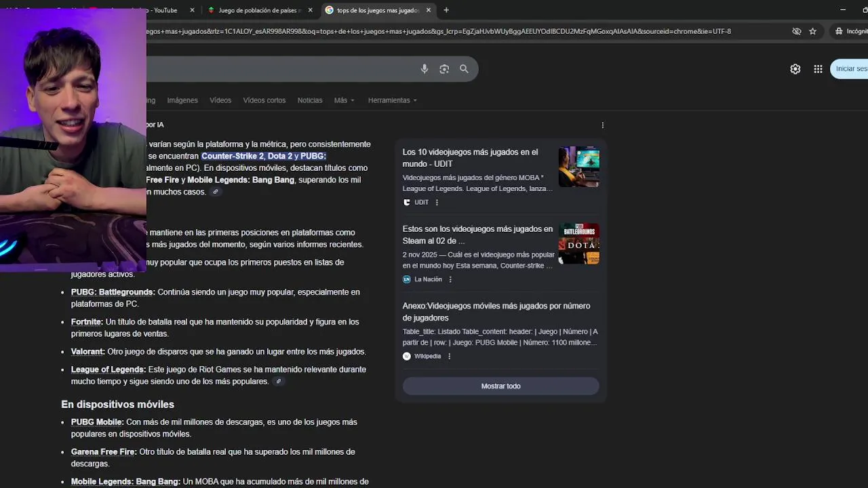Image resolution: width=868 pixels, height=488 pixels.
Task: Open the Videos search filter
Action: pyautogui.click(x=220, y=100)
